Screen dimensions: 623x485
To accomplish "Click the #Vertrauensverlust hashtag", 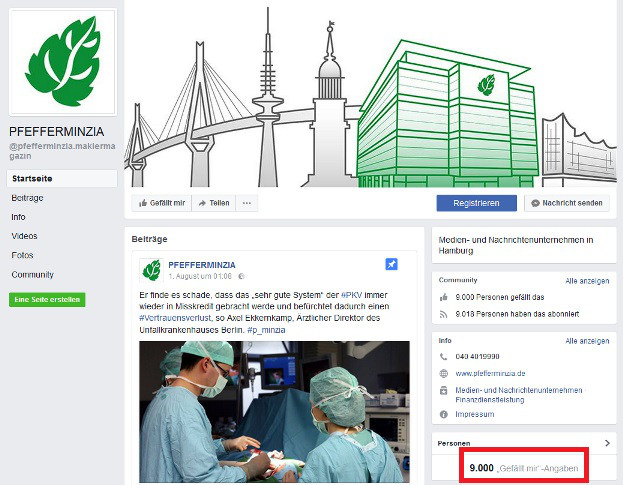I will pos(175,318).
